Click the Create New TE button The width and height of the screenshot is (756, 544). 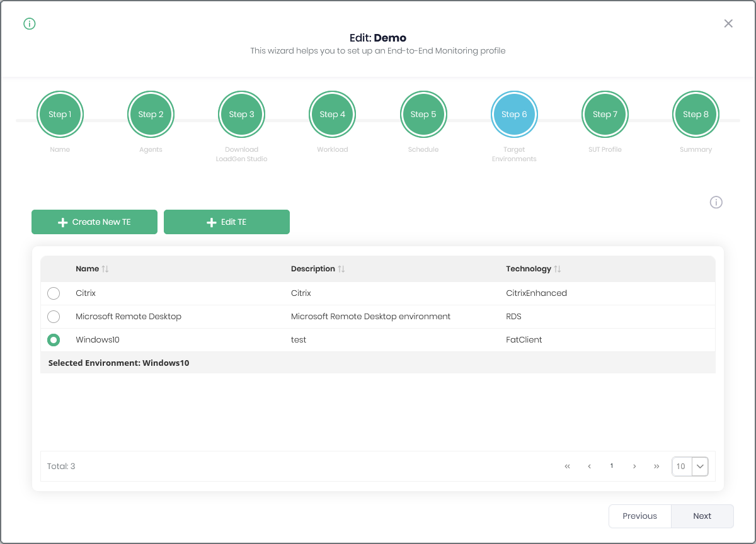click(x=94, y=222)
